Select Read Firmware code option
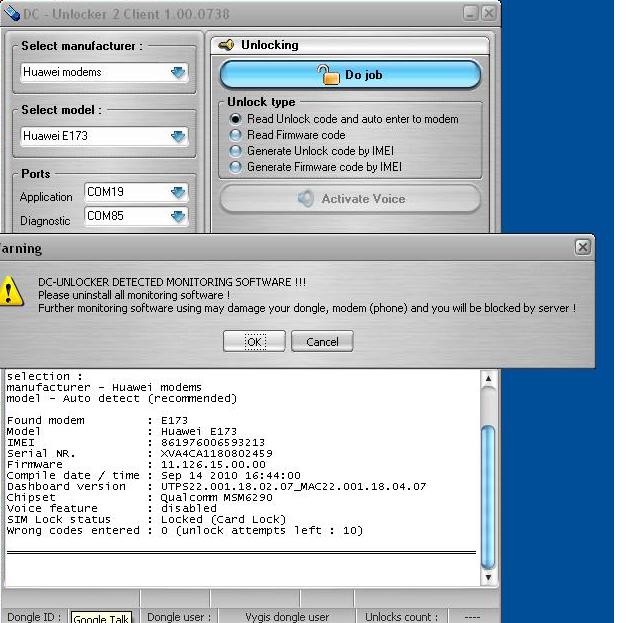The height and width of the screenshot is (623, 640). 236,135
